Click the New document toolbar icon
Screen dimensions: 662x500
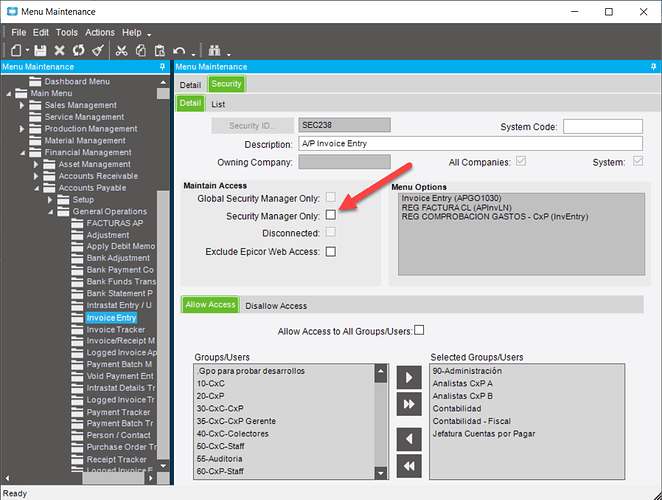point(16,51)
